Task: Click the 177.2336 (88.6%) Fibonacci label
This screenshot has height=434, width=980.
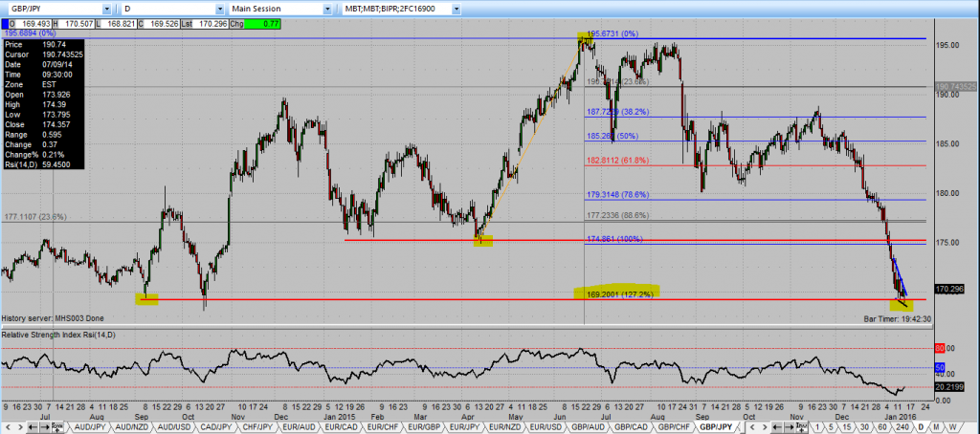Action: [x=618, y=215]
